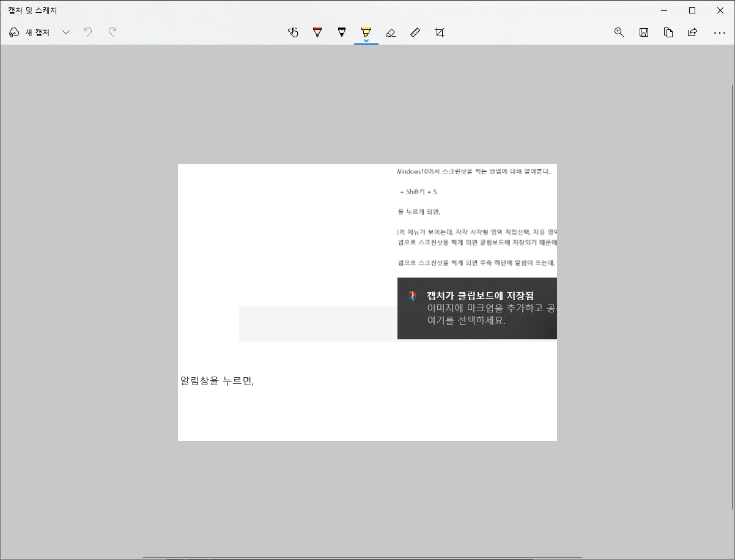This screenshot has width=735, height=560.
Task: Click the 캡처가 클립보드에 저장됨 notification in the image
Action: tap(477, 308)
